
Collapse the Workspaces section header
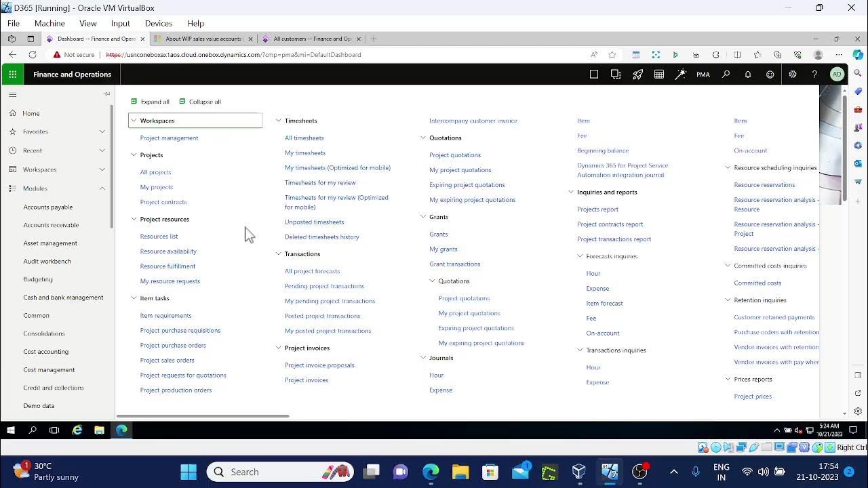pos(195,121)
